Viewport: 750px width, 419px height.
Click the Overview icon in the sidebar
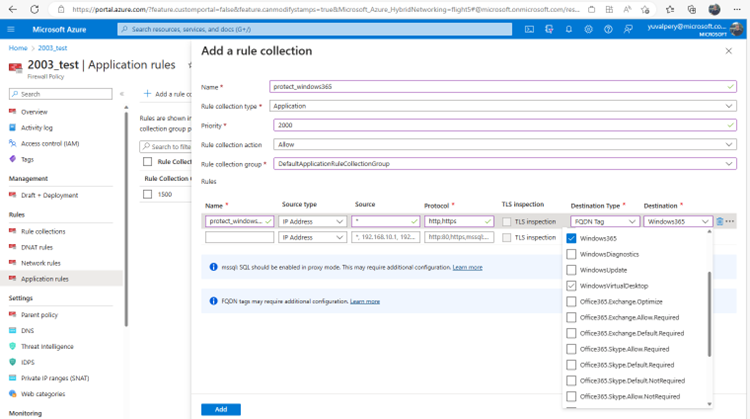coord(12,111)
